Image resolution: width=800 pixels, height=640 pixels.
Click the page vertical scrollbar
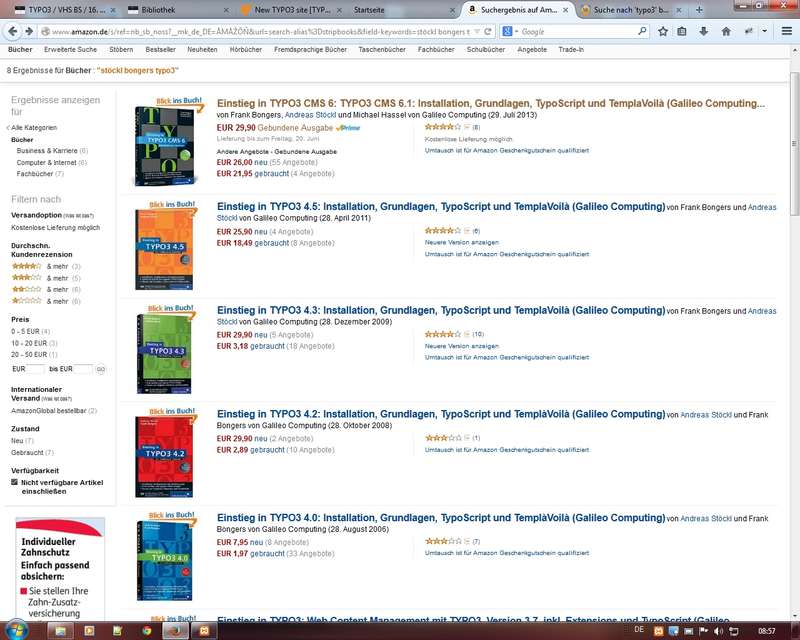point(794,144)
